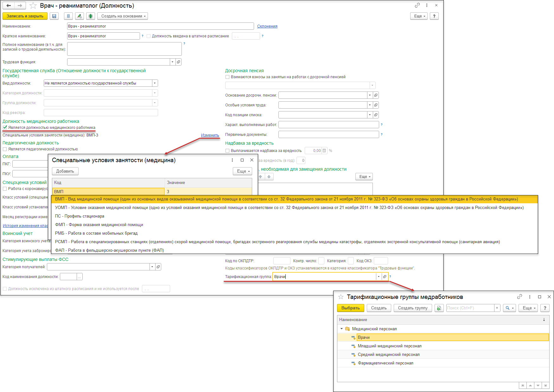Open Категория получателей reference icon
Viewport: 554px width, 392px height.
click(158, 267)
